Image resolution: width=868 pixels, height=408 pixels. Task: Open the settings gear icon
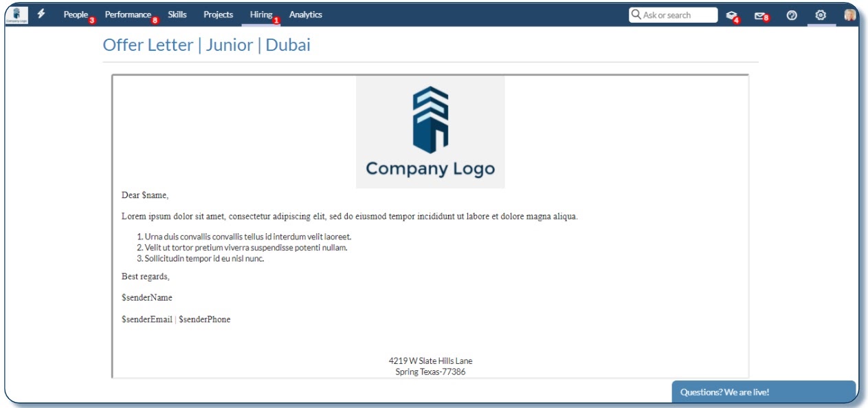(x=819, y=14)
